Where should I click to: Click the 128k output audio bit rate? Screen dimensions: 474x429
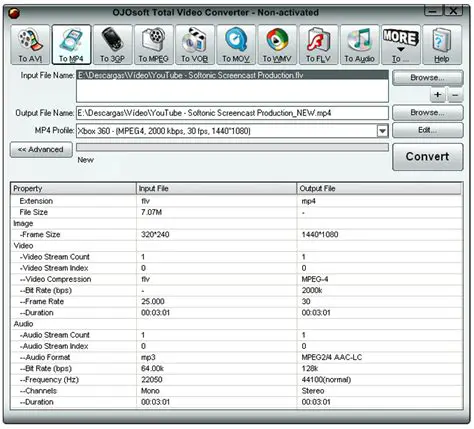[310, 369]
